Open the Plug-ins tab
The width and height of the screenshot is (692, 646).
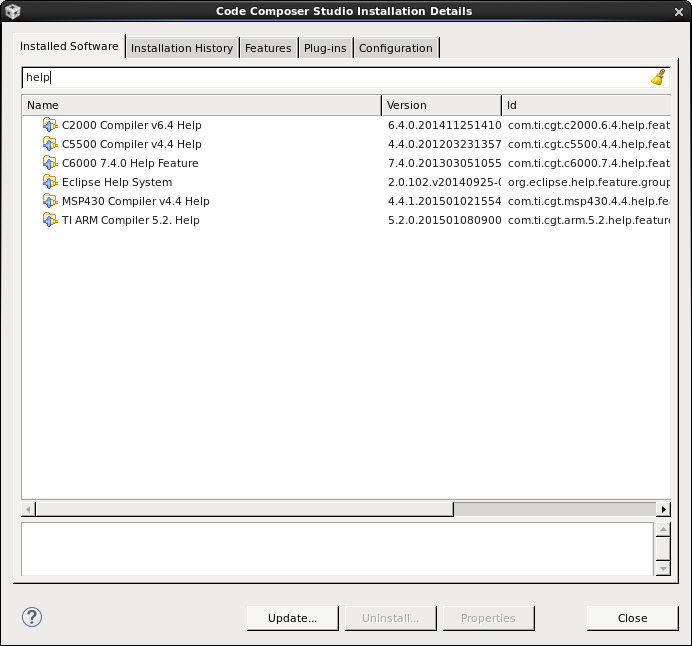[x=325, y=48]
